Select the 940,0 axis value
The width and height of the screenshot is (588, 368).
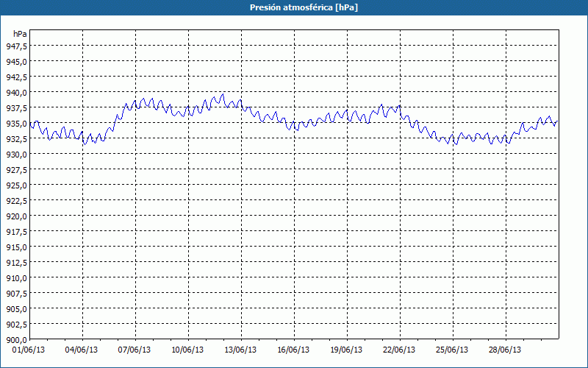tap(16, 93)
